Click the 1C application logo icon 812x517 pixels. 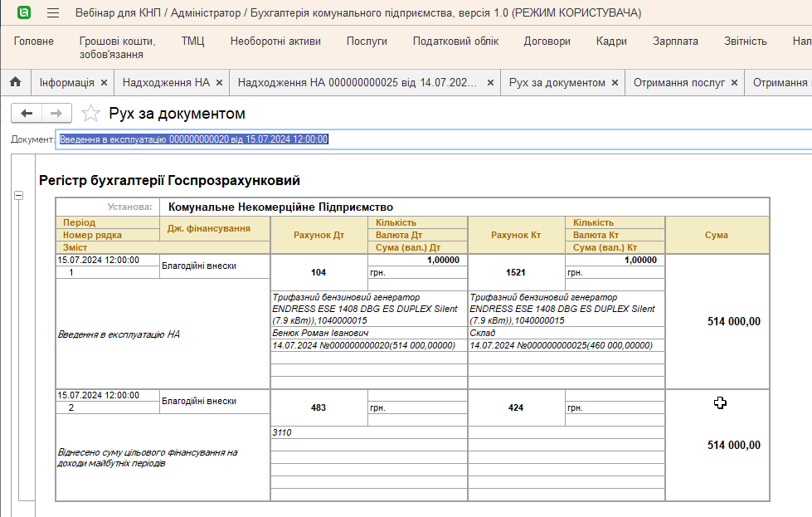pyautogui.click(x=25, y=13)
